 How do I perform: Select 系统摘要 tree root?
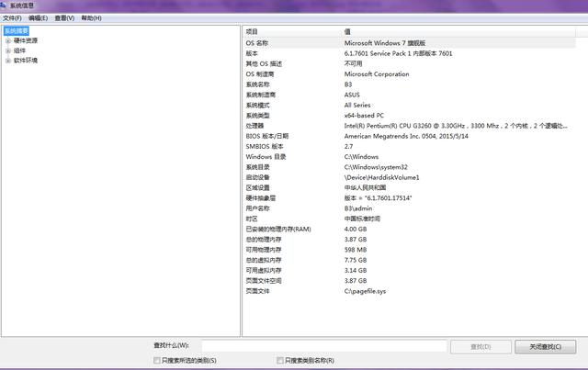[x=17, y=30]
